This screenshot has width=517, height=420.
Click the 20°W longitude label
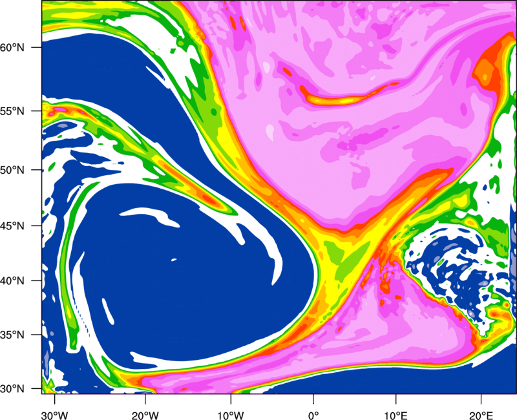tap(145, 415)
